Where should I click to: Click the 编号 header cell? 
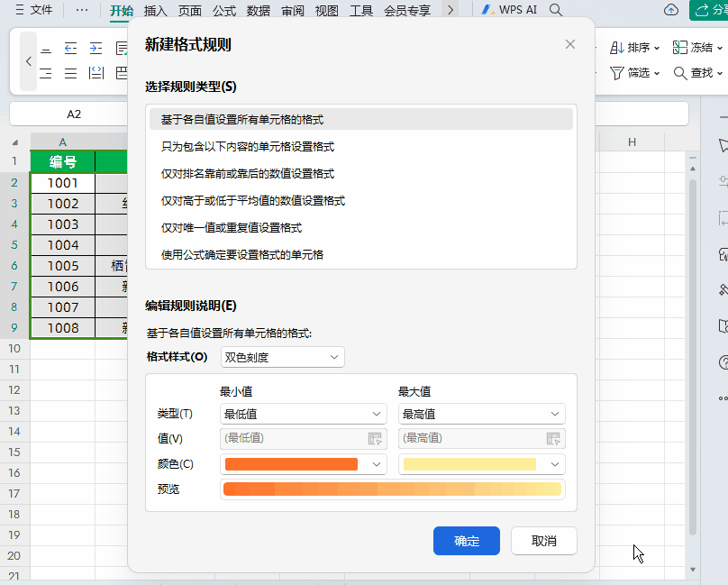[x=63, y=161]
